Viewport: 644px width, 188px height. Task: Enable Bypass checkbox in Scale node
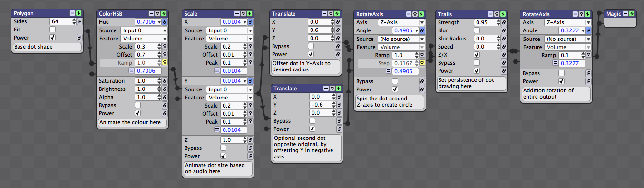point(224,148)
